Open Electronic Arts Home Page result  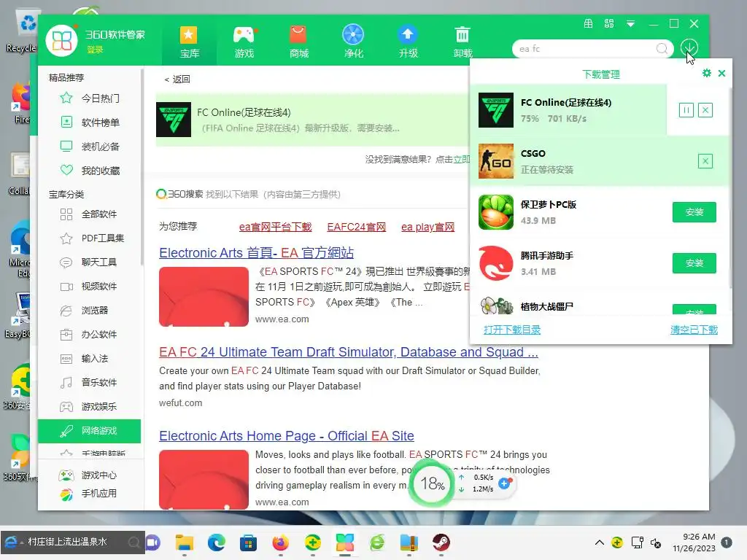pos(286,436)
